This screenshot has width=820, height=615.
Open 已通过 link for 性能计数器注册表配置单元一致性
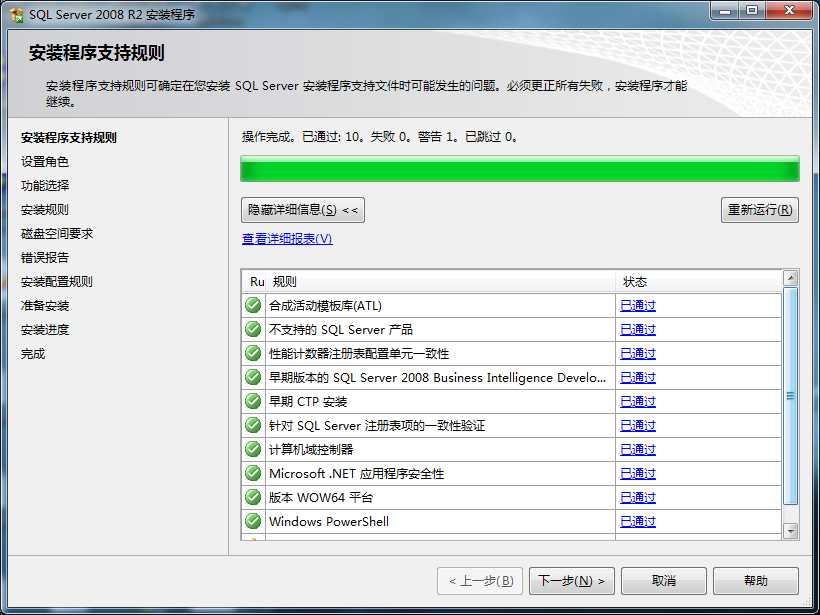[x=637, y=354]
